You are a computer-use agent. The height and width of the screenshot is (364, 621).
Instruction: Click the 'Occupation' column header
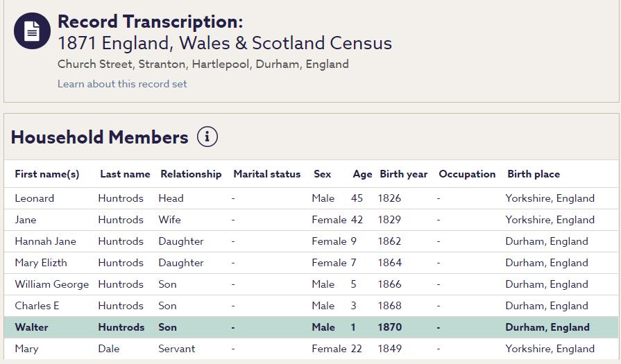coord(467,174)
